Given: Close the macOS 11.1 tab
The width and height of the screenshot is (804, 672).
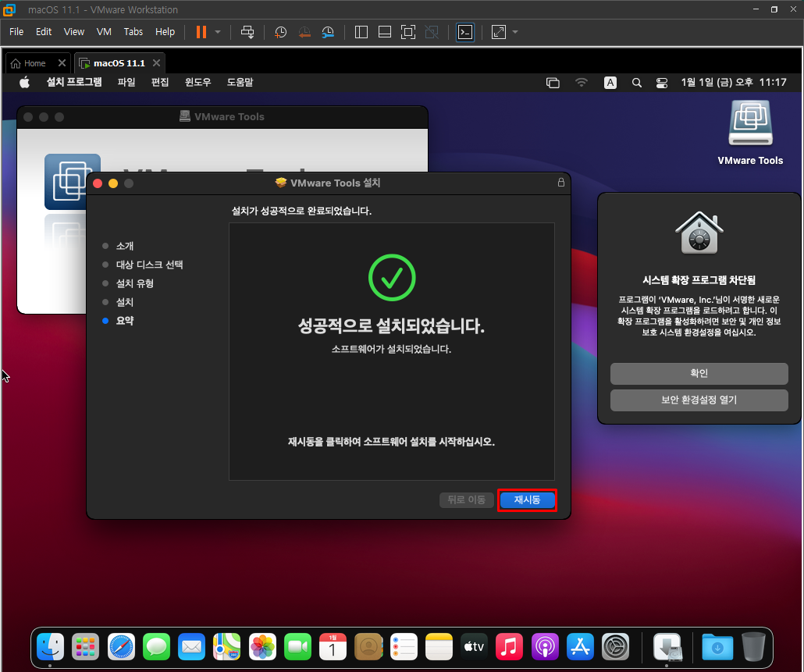Looking at the screenshot, I should click(x=156, y=62).
